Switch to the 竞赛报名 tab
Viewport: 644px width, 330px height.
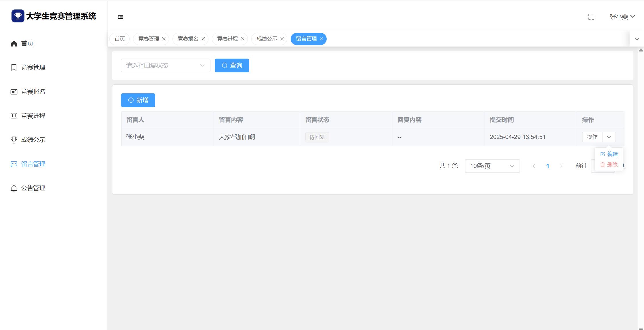coord(188,39)
